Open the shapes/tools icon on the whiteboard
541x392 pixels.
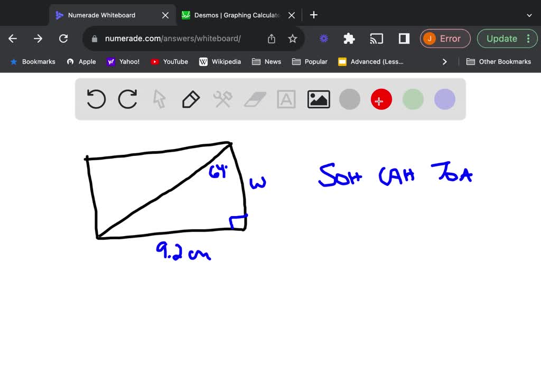click(222, 99)
